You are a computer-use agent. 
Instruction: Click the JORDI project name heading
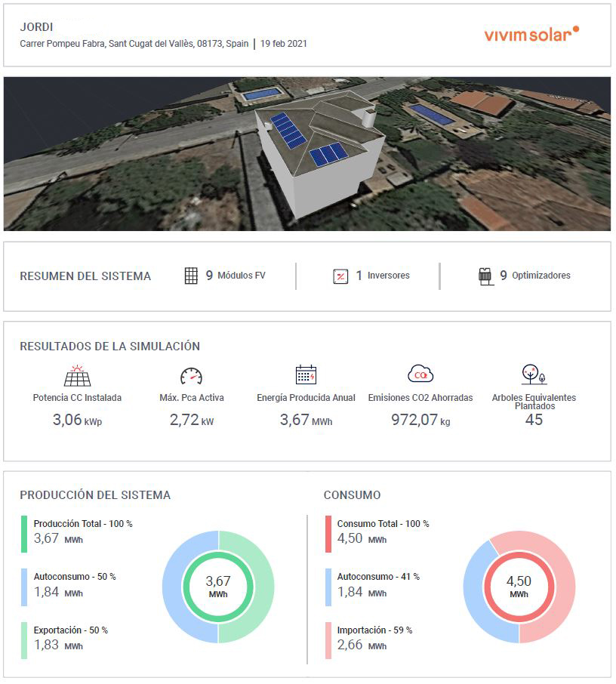(x=36, y=26)
